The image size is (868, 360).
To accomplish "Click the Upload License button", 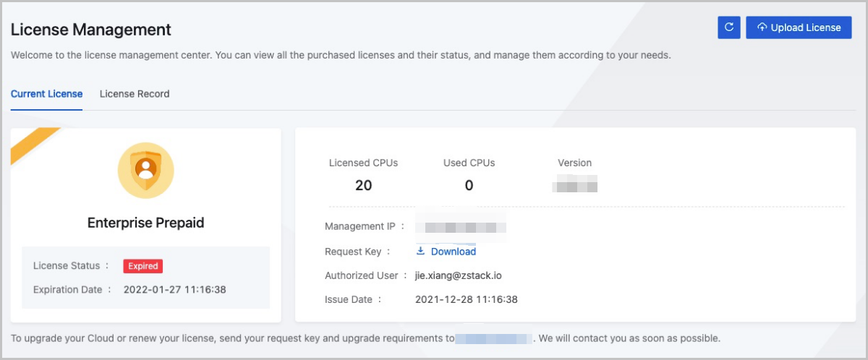I will click(x=799, y=27).
